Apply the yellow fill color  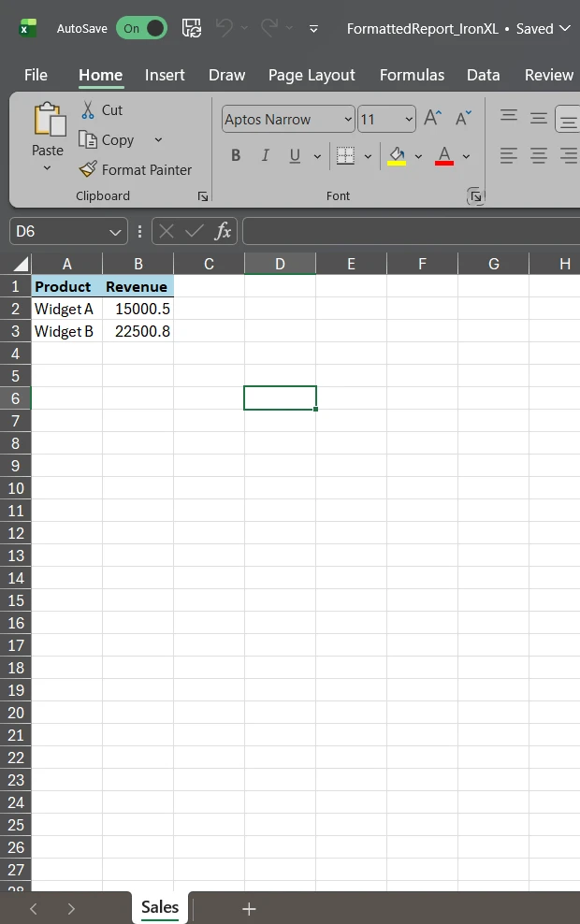[x=397, y=155]
